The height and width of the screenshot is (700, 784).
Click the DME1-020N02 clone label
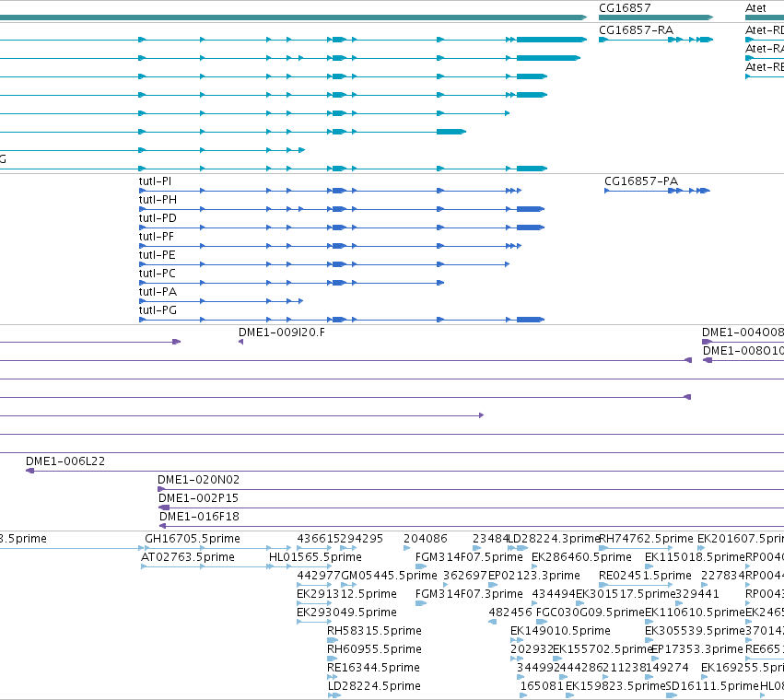click(198, 480)
